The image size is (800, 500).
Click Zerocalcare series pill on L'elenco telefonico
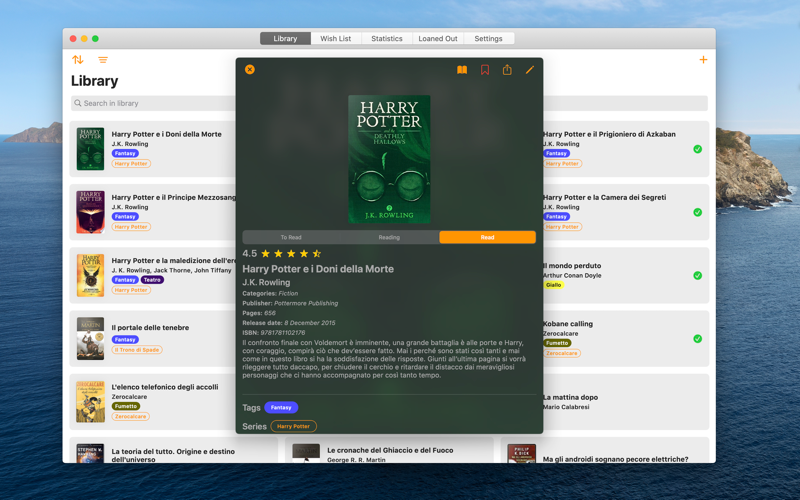[x=131, y=417]
